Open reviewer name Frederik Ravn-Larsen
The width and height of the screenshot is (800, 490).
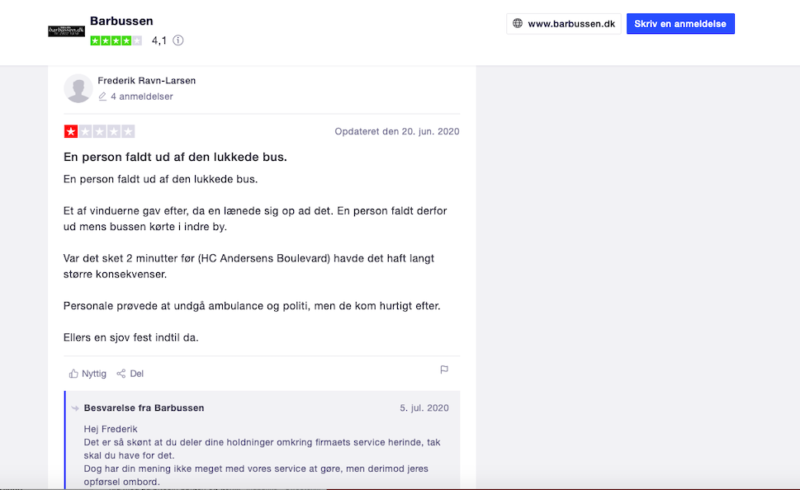146,81
